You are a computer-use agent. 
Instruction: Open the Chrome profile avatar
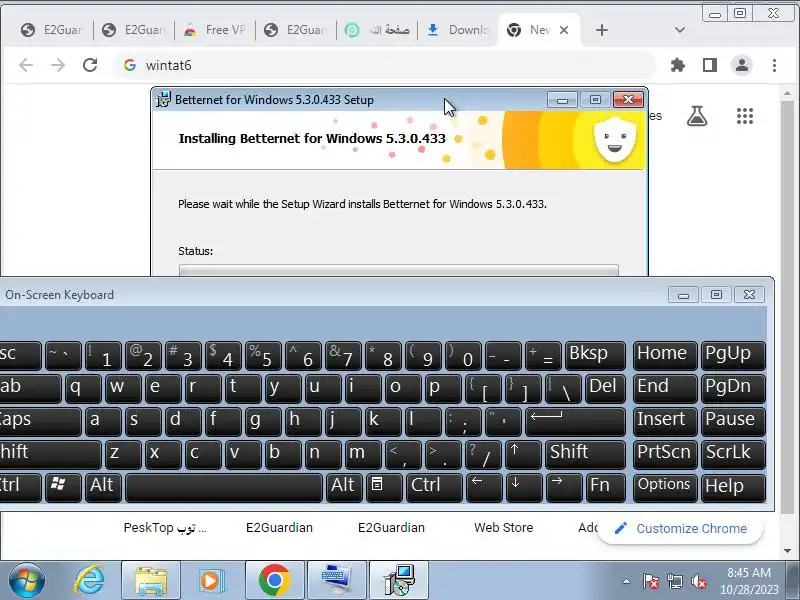[742, 65]
